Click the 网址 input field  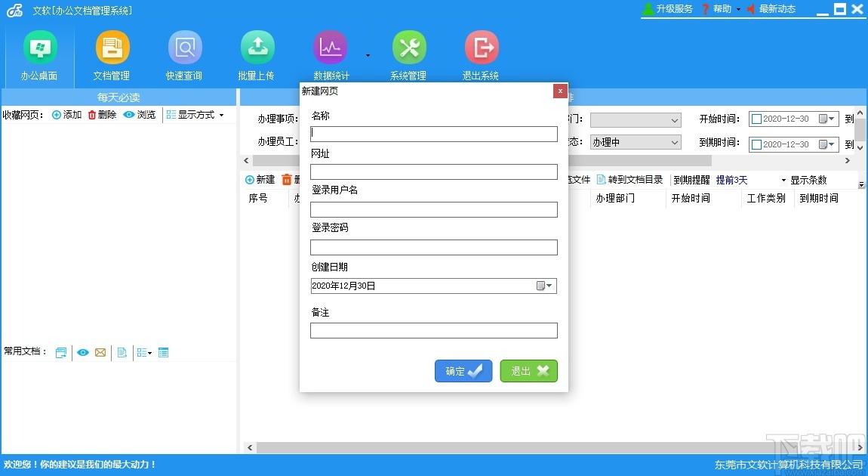pos(433,172)
